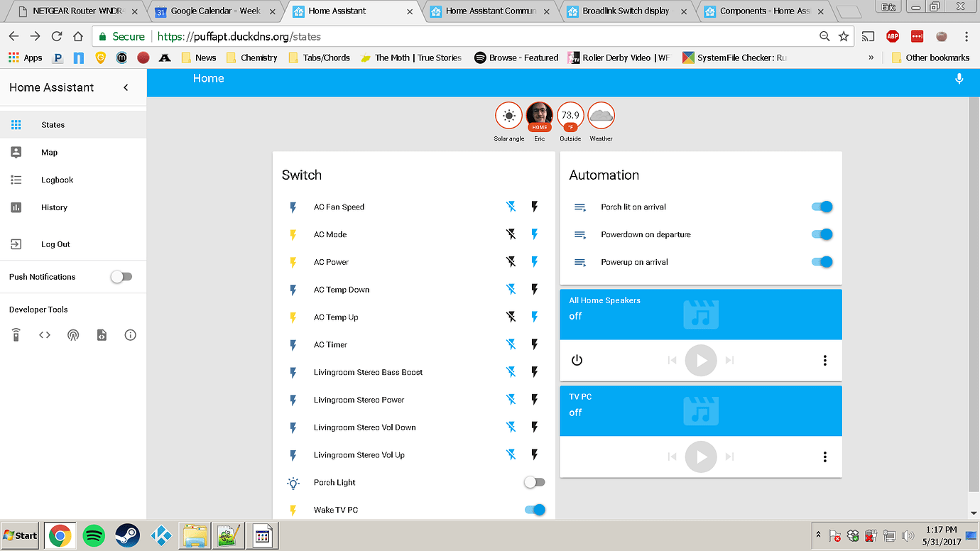
Task: Open History from the sidebar
Action: click(x=73, y=207)
